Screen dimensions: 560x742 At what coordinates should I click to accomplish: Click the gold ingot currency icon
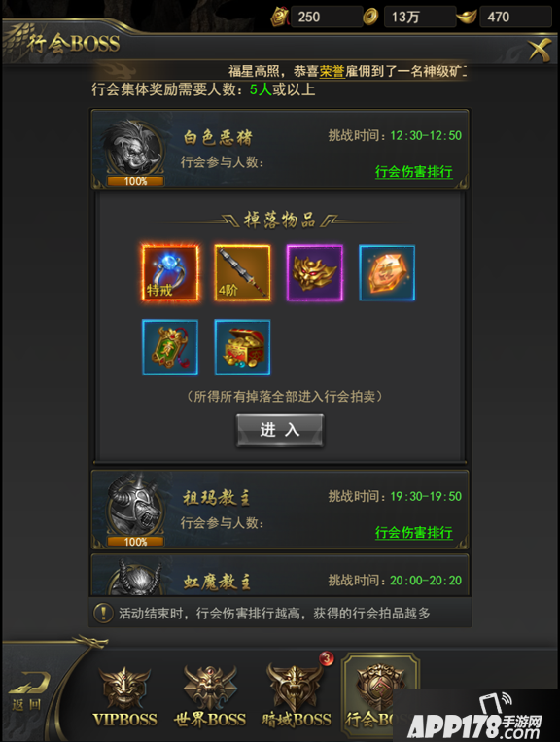click(466, 18)
